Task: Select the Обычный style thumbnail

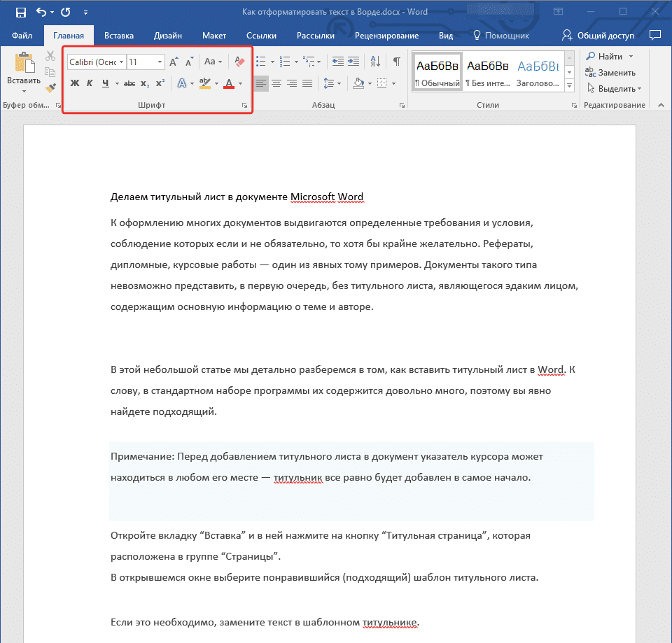Action: pos(436,70)
